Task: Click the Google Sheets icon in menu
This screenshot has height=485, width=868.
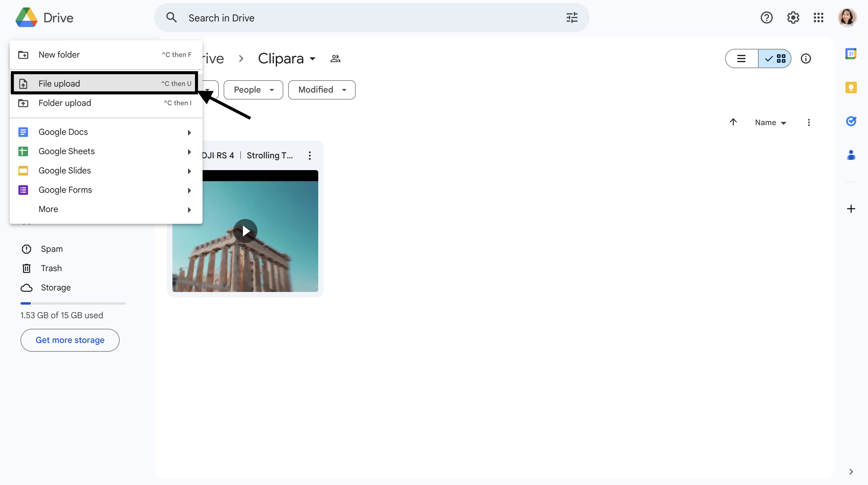Action: (23, 151)
